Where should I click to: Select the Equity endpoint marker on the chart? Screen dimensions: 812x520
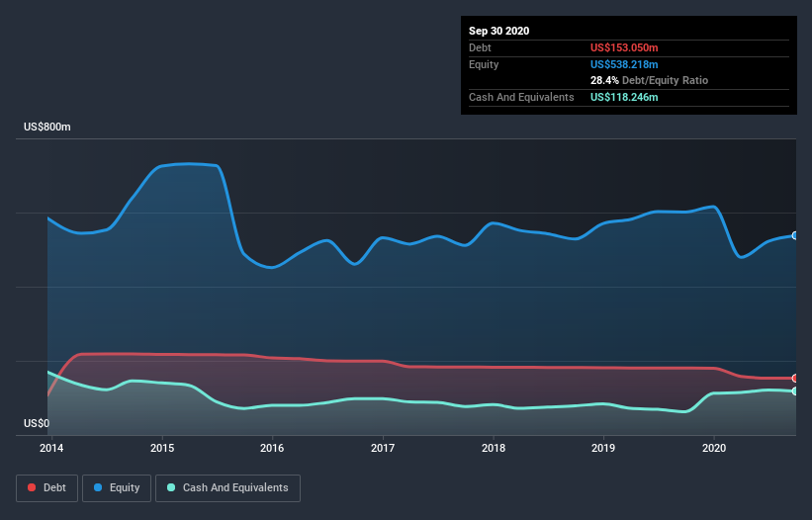(795, 235)
